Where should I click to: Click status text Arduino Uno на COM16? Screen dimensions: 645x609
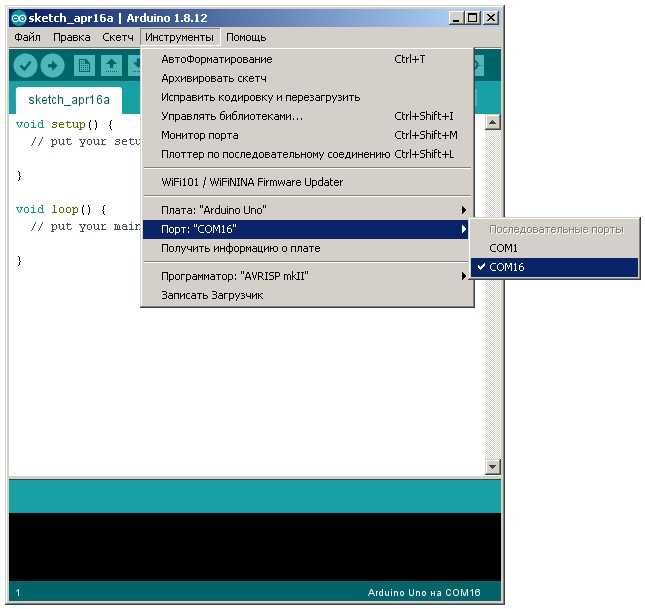424,593
